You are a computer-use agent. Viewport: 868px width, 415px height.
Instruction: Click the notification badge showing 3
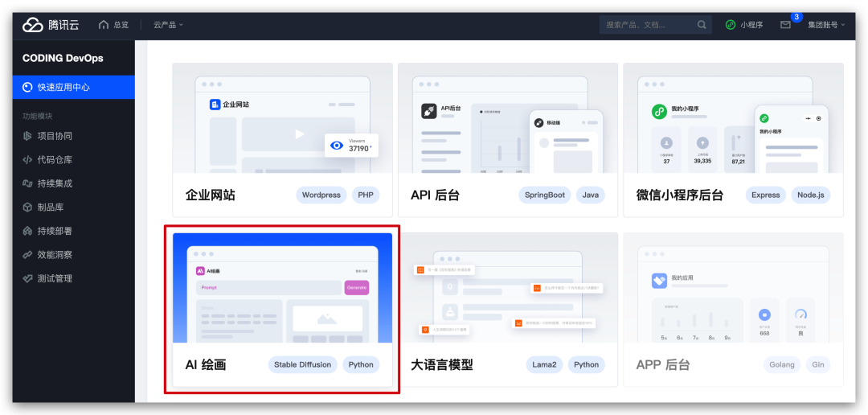(x=796, y=17)
